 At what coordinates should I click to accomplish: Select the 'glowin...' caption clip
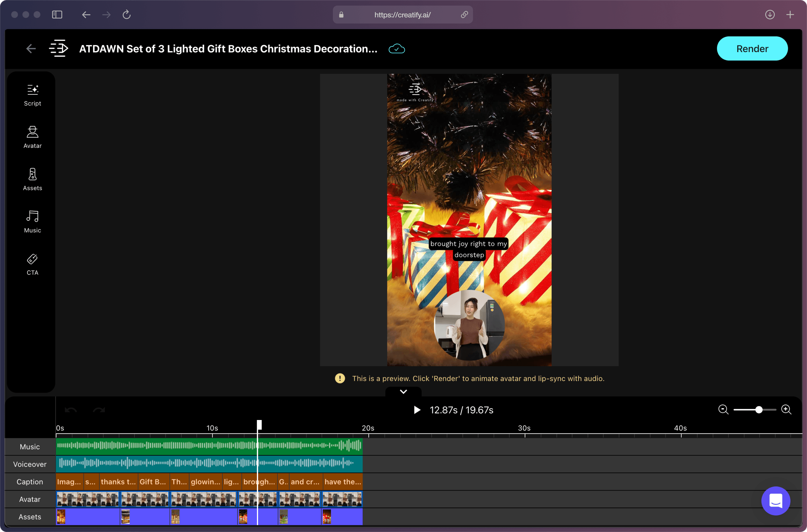(205, 482)
